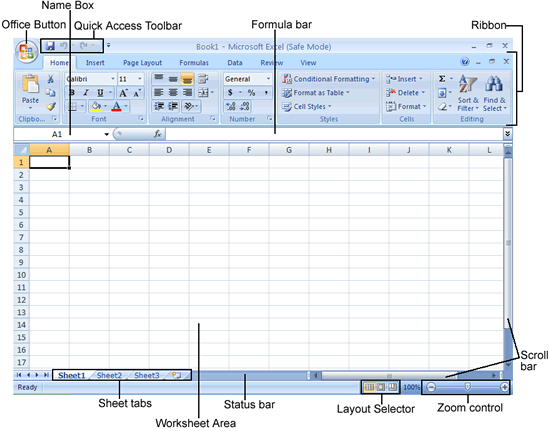Open Format as Table gallery
Image resolution: width=550 pixels, height=431 pixels.
pos(316,93)
